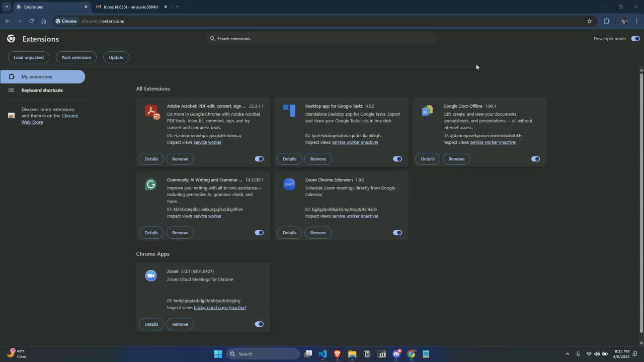Disable the Grammarly extension
This screenshot has height=362, width=644.
(259, 233)
